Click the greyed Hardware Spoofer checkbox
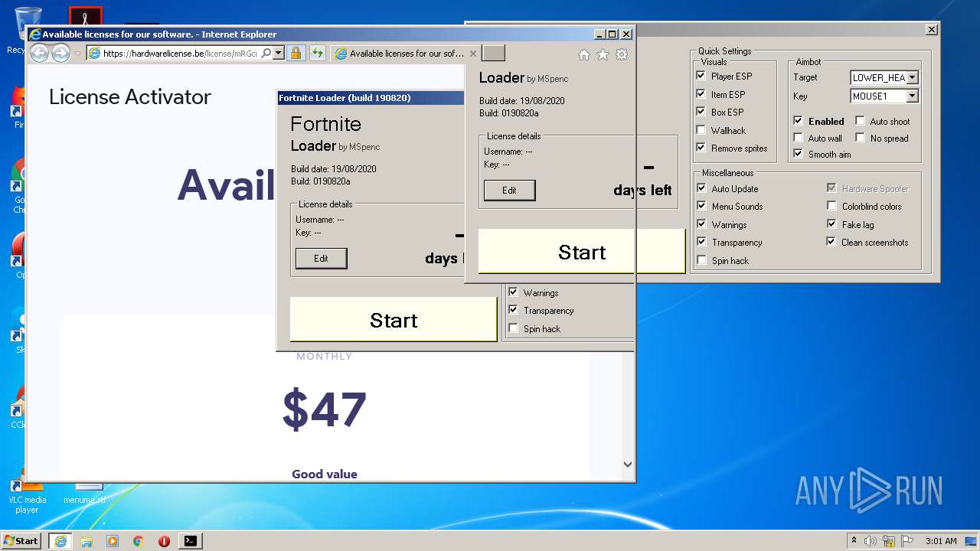This screenshot has width=980, height=551. pyautogui.click(x=831, y=188)
